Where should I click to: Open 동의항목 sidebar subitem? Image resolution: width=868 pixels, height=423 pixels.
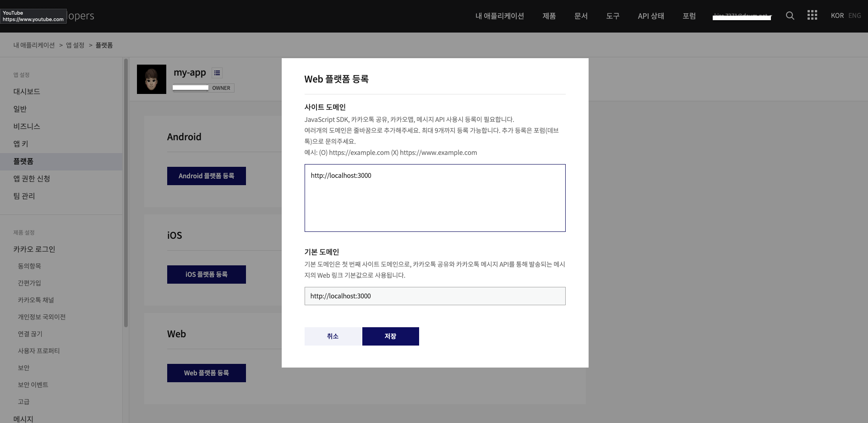pyautogui.click(x=29, y=266)
